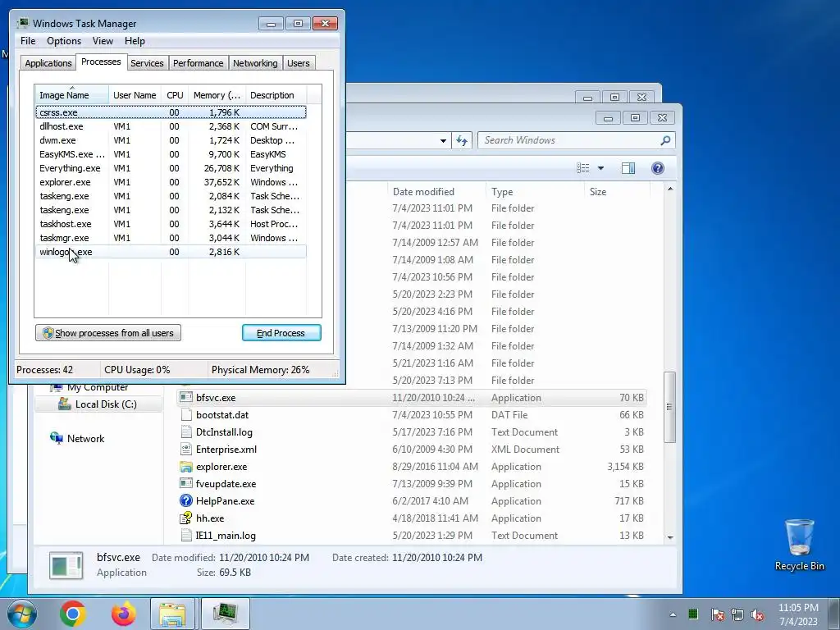Viewport: 840px width, 630px height.
Task: Click the Action Center flag tray icon
Action: pos(717,614)
